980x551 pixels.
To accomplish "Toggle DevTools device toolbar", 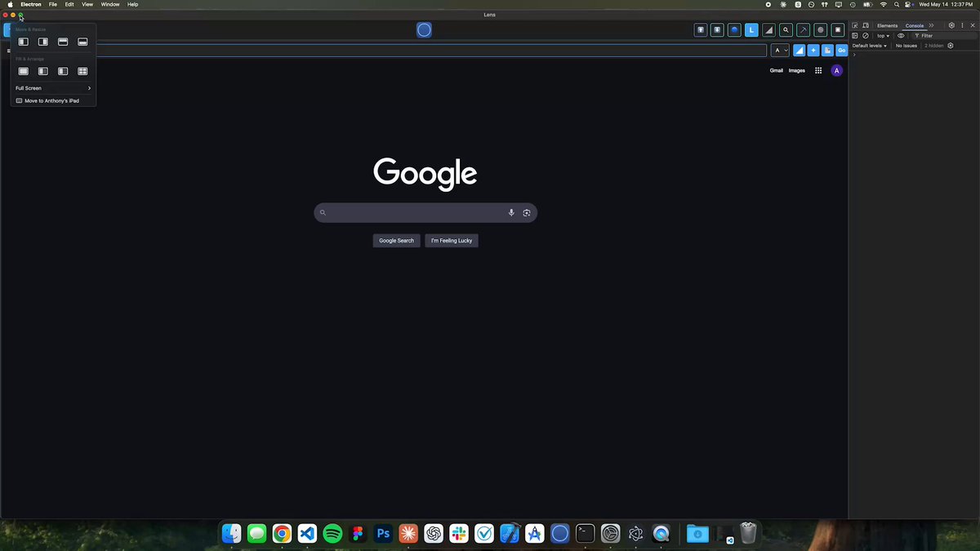I will [x=866, y=25].
